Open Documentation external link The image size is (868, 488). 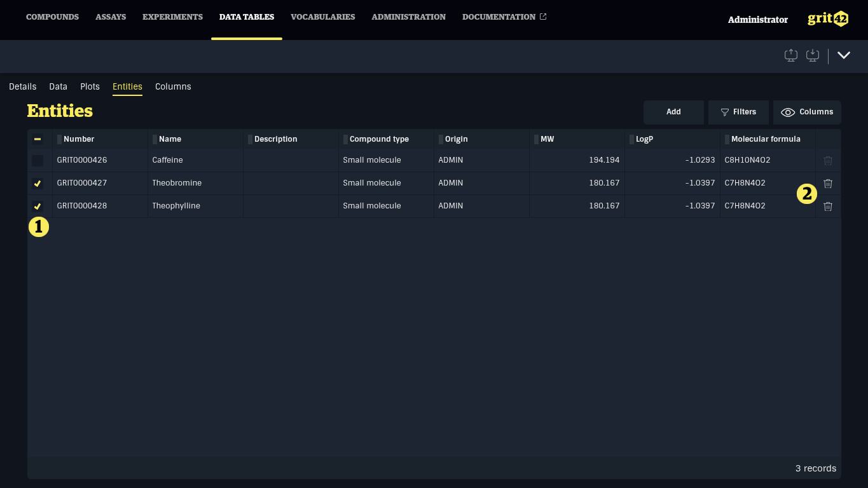(504, 17)
